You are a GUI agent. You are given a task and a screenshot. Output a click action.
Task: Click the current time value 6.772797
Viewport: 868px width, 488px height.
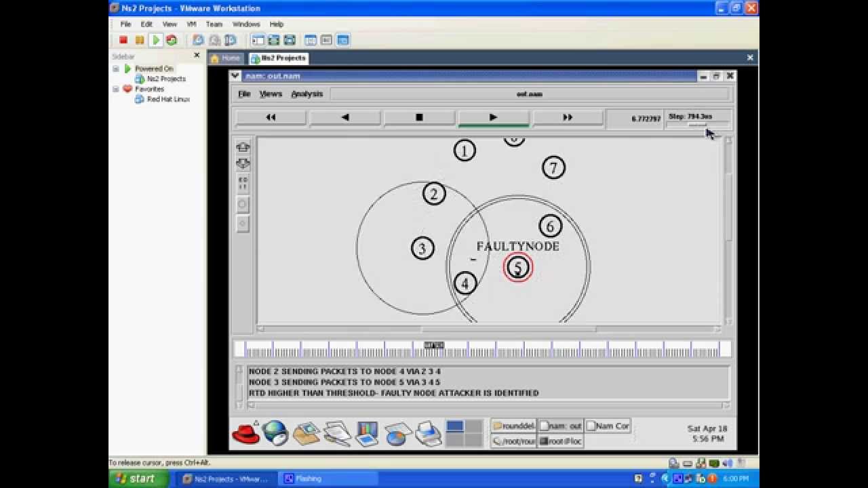(x=646, y=119)
